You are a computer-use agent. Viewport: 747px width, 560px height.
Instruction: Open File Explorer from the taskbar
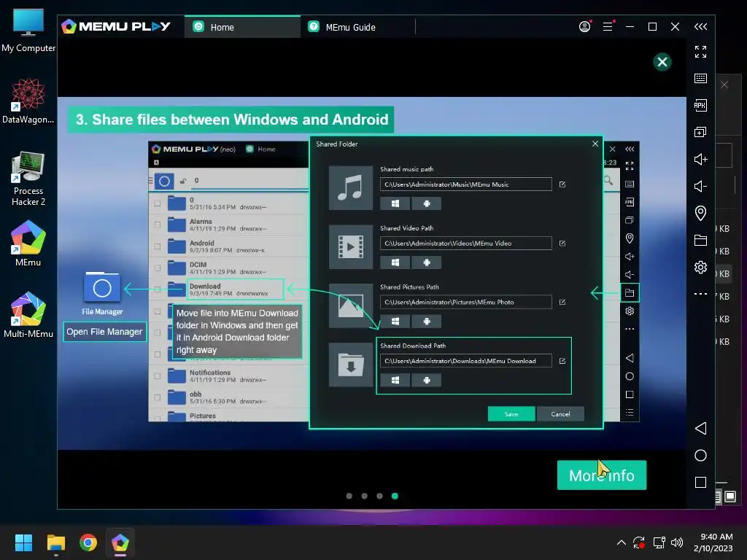point(55,542)
